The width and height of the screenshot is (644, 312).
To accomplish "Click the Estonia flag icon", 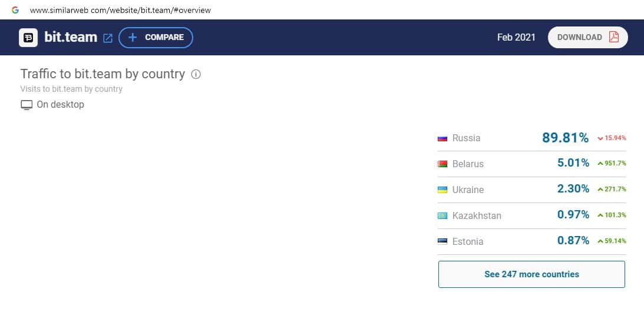I will [x=442, y=241].
